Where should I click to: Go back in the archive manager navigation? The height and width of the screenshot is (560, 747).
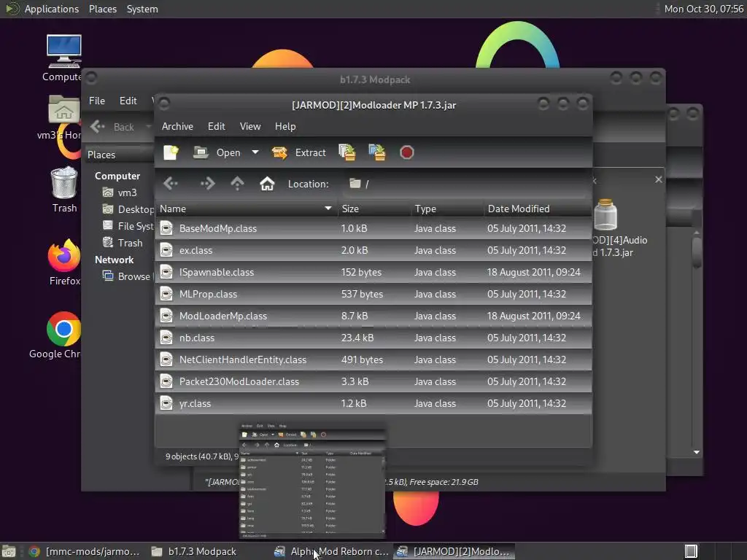171,184
